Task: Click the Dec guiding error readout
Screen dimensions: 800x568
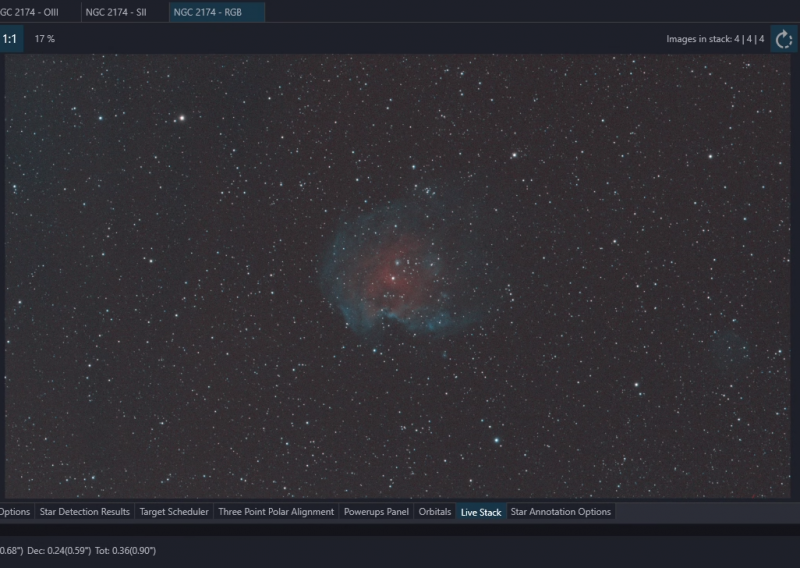Action: pos(59,551)
